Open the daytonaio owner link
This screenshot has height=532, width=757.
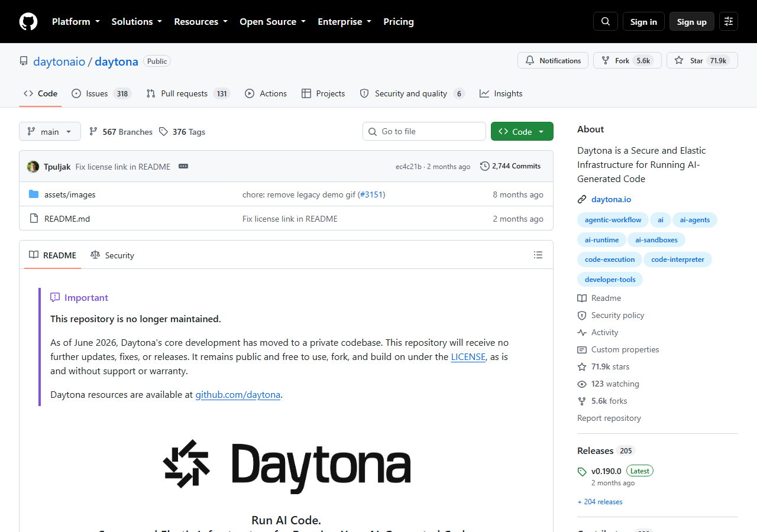[59, 61]
